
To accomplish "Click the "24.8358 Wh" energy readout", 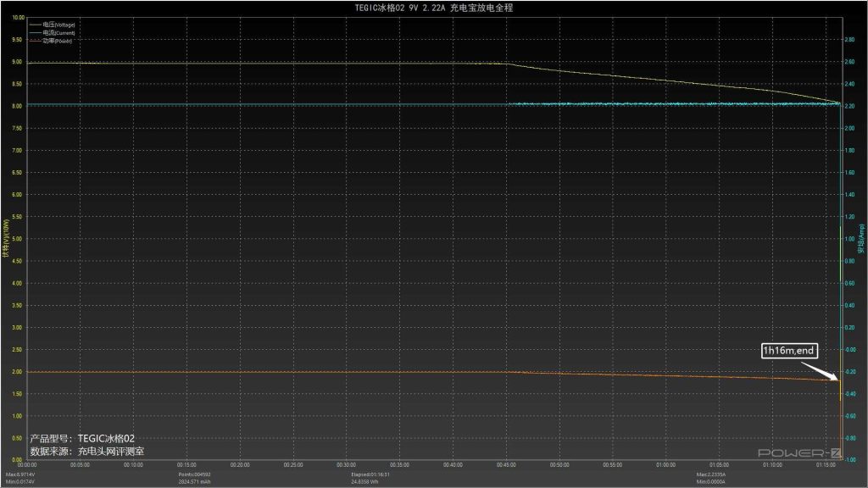I will pyautogui.click(x=364, y=482).
